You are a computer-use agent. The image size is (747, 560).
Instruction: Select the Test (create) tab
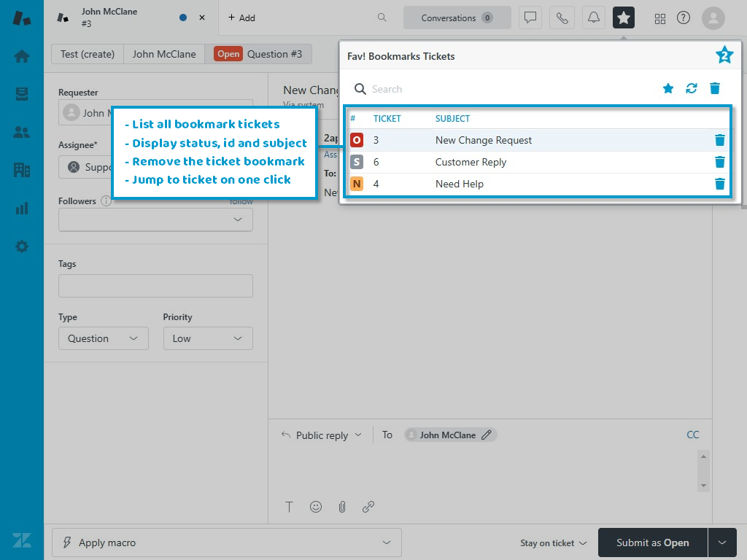[x=88, y=54]
